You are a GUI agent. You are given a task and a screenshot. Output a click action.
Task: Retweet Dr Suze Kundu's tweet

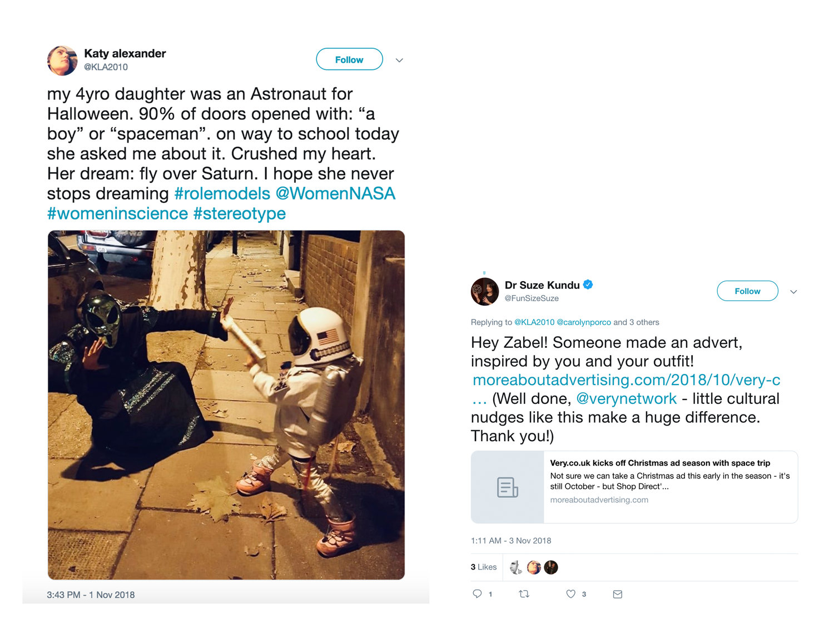[524, 594]
